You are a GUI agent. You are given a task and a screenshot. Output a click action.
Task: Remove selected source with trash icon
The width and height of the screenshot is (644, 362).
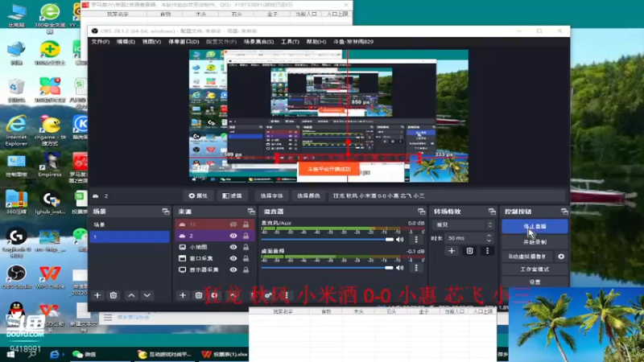198,295
